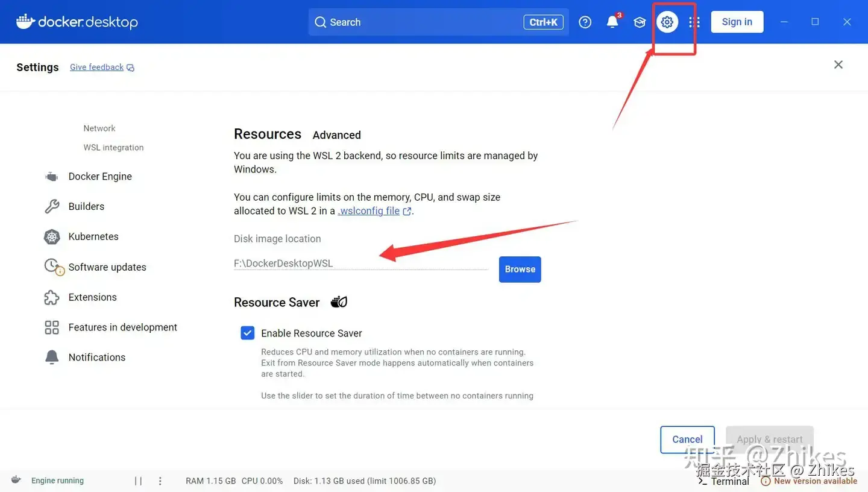Open Network settings in the sidebar
Screen dimensions: 868x492
point(99,128)
